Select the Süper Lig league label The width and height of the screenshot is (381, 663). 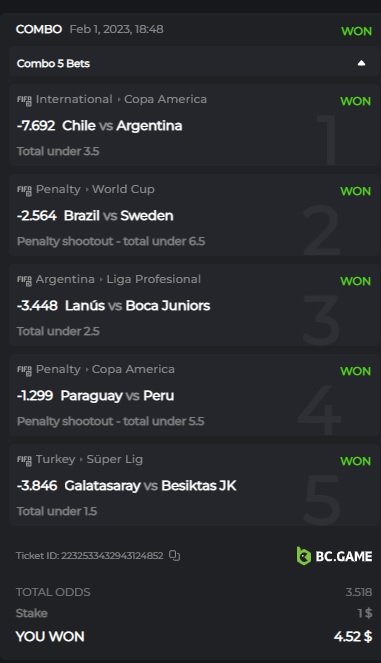click(x=115, y=459)
